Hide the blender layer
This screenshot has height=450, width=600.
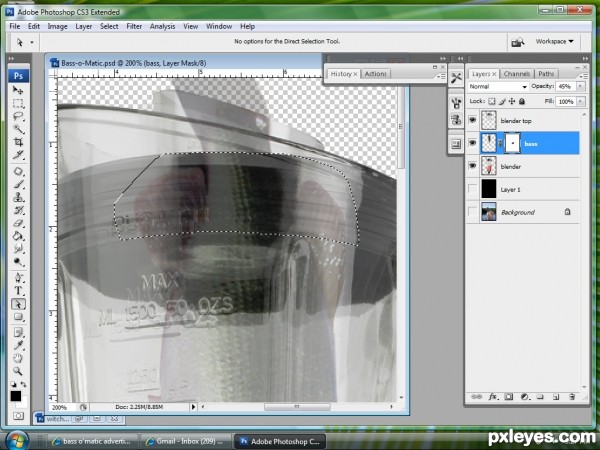coord(473,166)
